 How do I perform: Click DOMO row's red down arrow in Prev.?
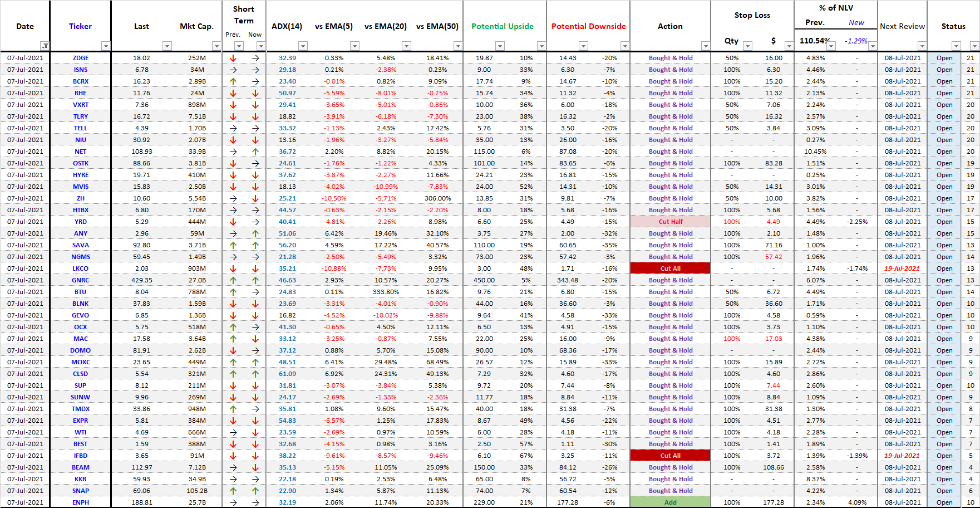point(233,350)
